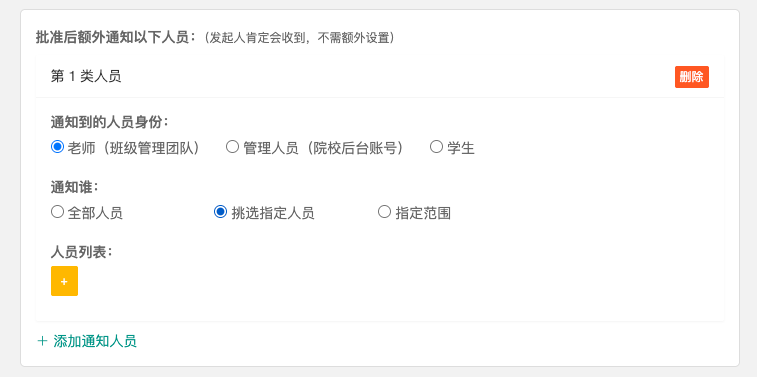Click the orange 删除 button
Image resolution: width=757 pixels, height=377 pixels.
(691, 77)
